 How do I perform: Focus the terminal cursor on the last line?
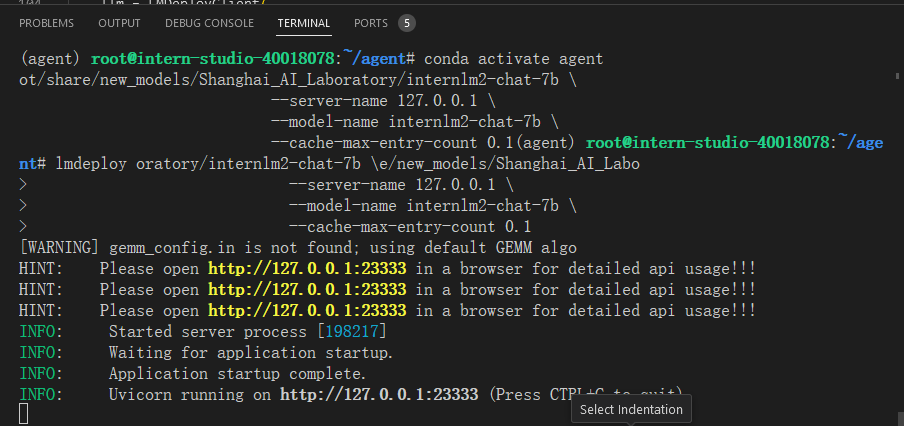24,414
